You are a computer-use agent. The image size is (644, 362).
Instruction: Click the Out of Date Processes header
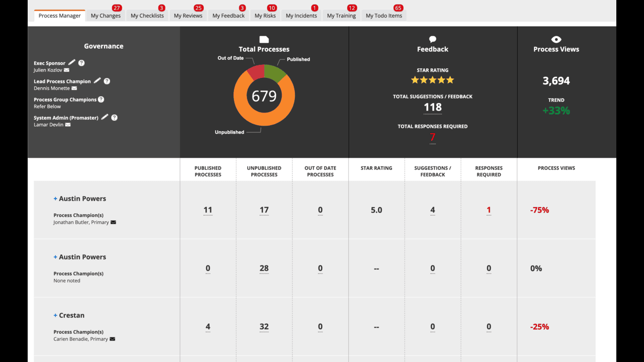[320, 171]
